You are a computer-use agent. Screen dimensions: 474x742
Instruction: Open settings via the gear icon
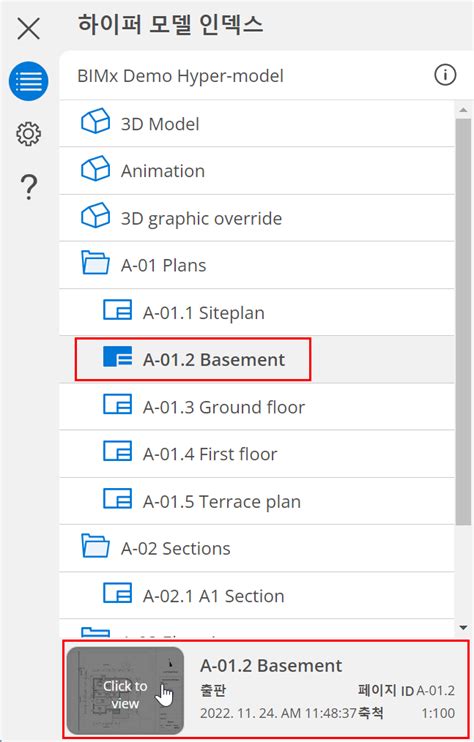28,134
